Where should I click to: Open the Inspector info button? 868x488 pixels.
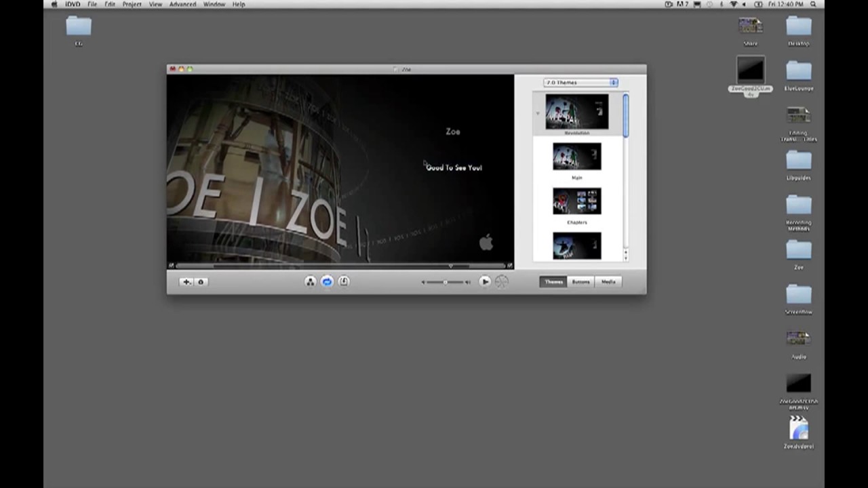(201, 282)
